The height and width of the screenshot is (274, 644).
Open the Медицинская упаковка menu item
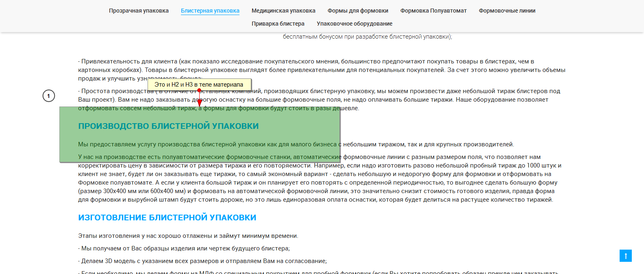pos(283,11)
